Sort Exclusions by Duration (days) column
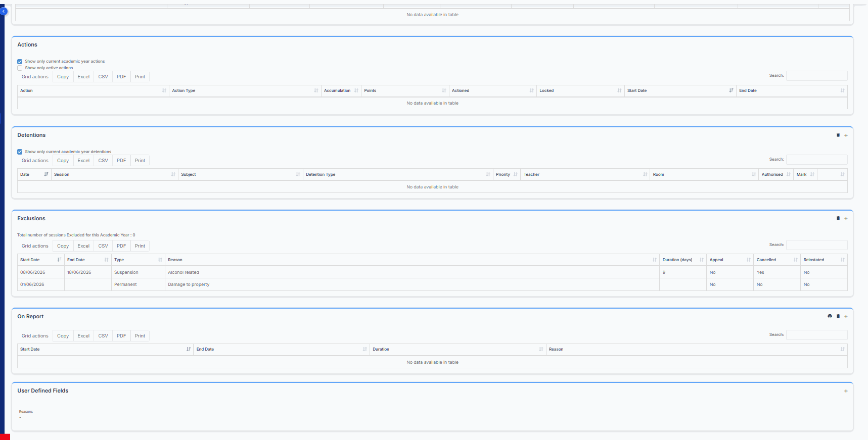 (x=683, y=260)
